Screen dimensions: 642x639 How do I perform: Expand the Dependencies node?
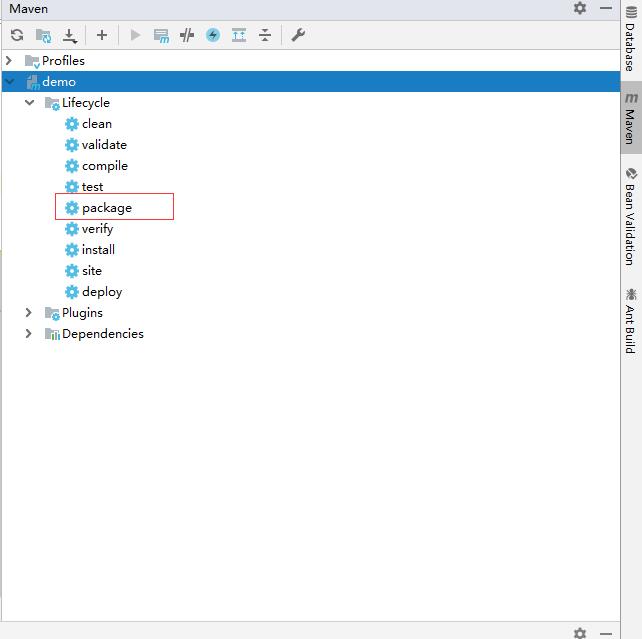coord(29,334)
